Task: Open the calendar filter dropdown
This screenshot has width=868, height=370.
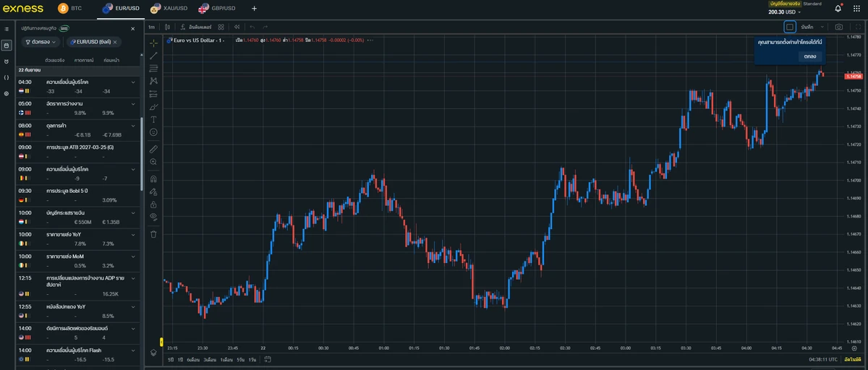Action: [41, 42]
